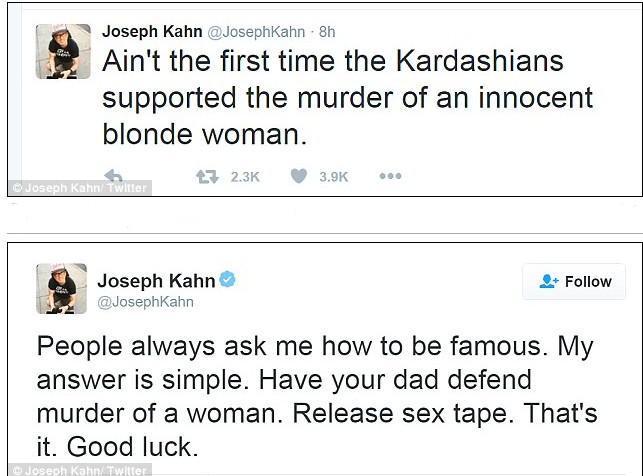The width and height of the screenshot is (643, 476).
Task: Click the Joseph Kahn name in the top tweet
Action: click(151, 30)
